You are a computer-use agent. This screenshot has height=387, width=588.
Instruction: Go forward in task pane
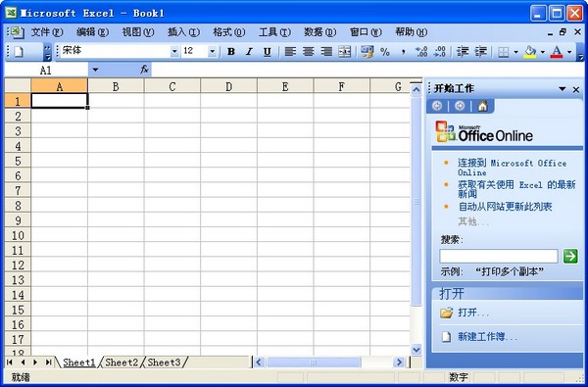coord(460,107)
